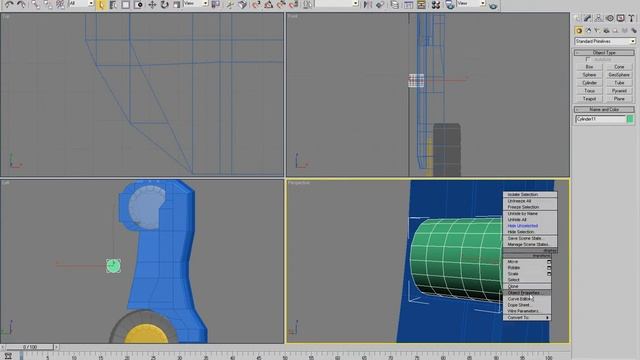Toggle the 3D Snaps tool
The height and width of the screenshot is (360, 640).
coord(256,4)
